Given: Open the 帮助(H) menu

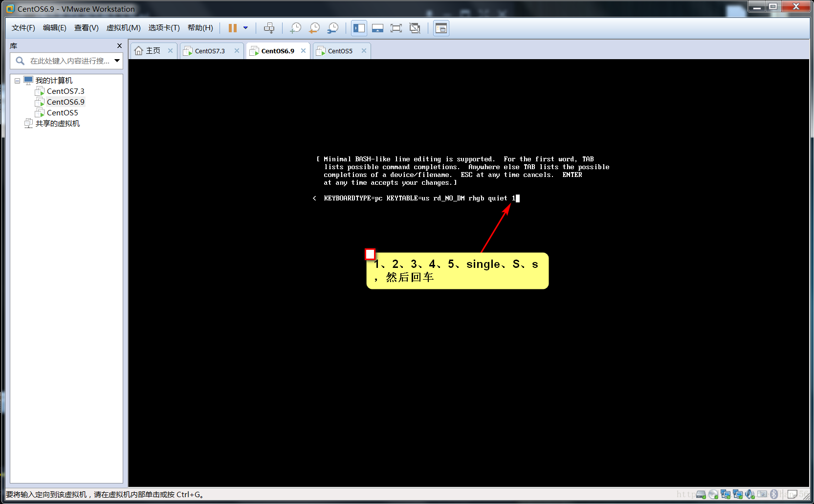Looking at the screenshot, I should tap(200, 28).
